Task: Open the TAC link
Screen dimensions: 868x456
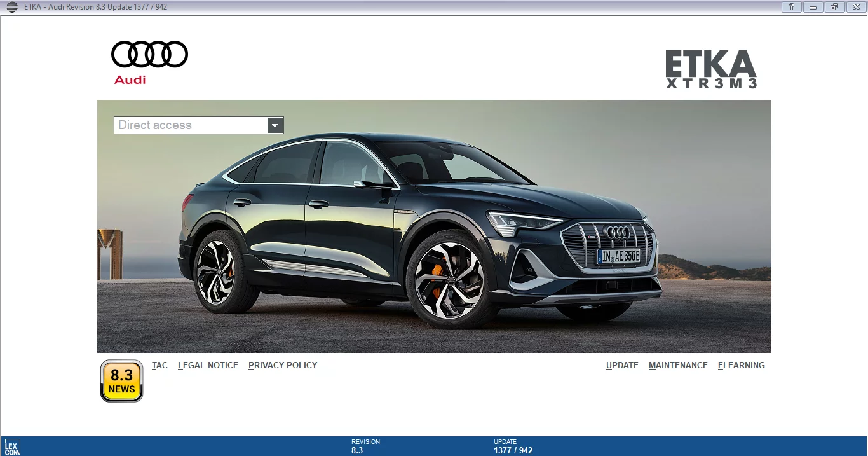Action: (x=159, y=365)
